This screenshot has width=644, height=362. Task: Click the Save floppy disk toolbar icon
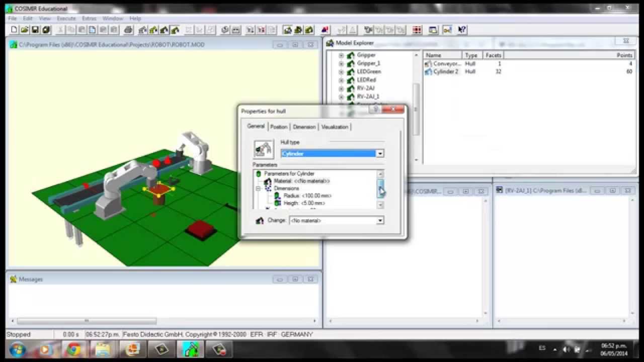[x=35, y=30]
